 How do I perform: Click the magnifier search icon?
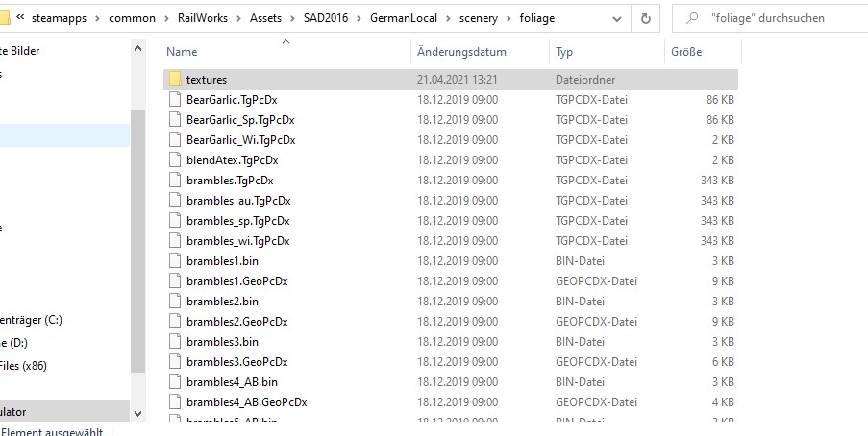coord(692,18)
